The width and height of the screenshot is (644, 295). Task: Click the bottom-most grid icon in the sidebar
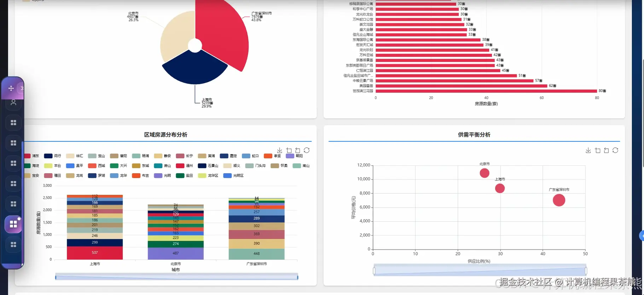tap(13, 245)
